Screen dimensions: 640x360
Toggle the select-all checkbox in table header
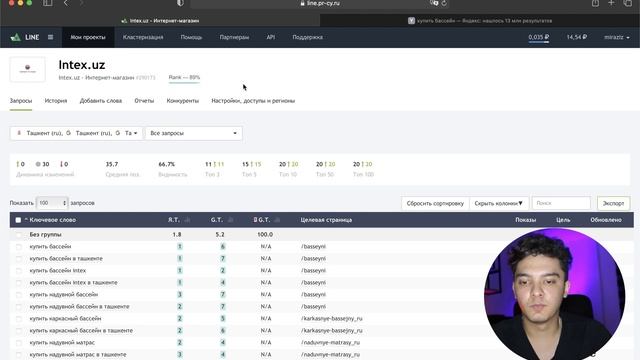coord(18,220)
